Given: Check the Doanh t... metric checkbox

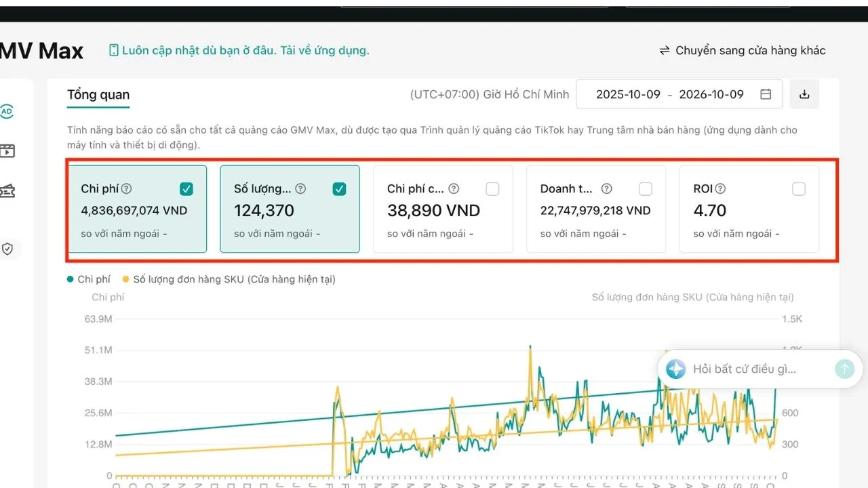Looking at the screenshot, I should click(646, 189).
